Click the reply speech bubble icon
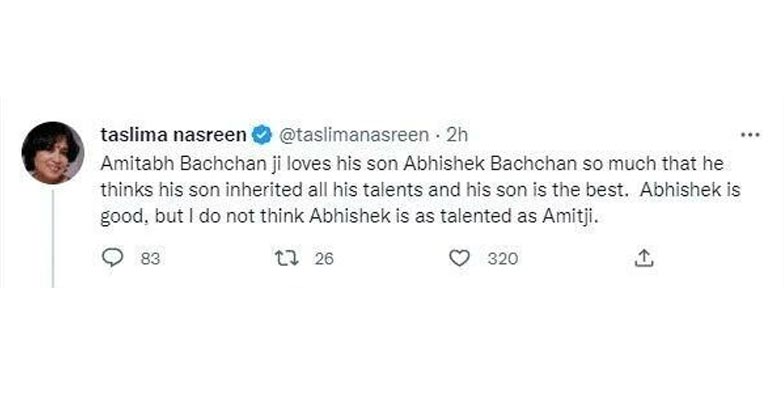Viewport: 784px width, 410px height. (x=111, y=259)
